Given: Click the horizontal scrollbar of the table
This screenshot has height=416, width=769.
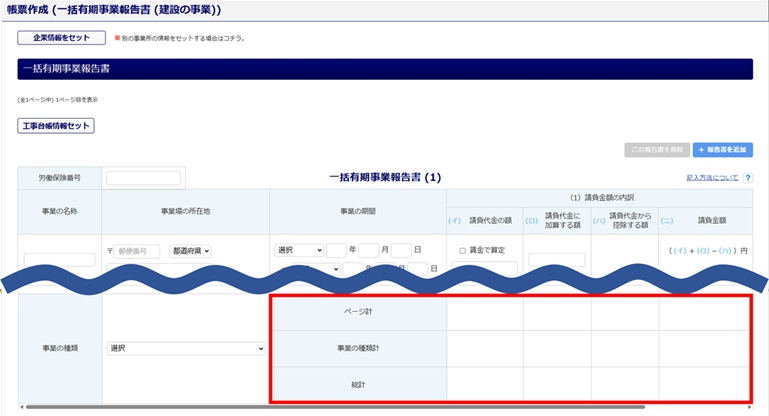Looking at the screenshot, I should [335, 407].
